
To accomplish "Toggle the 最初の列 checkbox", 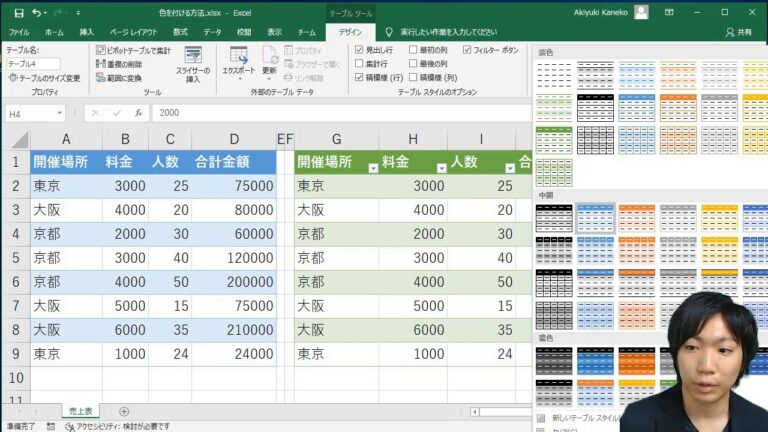I will pos(413,50).
